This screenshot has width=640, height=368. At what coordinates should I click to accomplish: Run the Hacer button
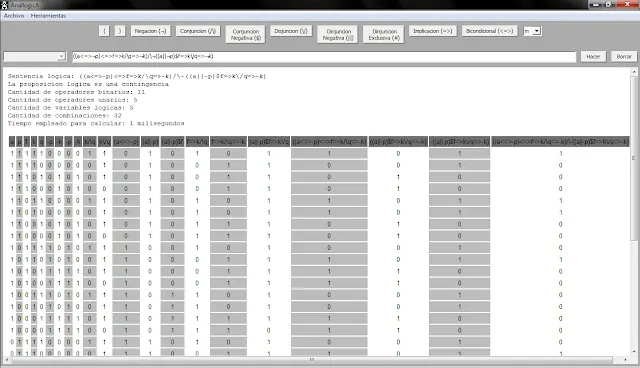(x=593, y=57)
